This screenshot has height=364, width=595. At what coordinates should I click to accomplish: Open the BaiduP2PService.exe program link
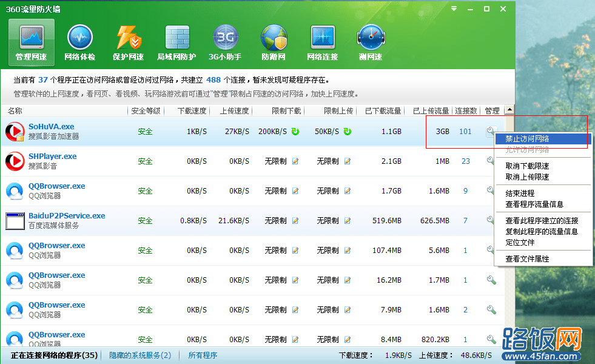67,215
